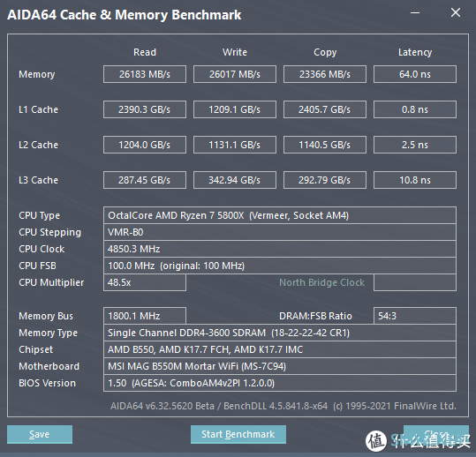
Task: Click the L2 Cache row label
Action: [x=38, y=145]
